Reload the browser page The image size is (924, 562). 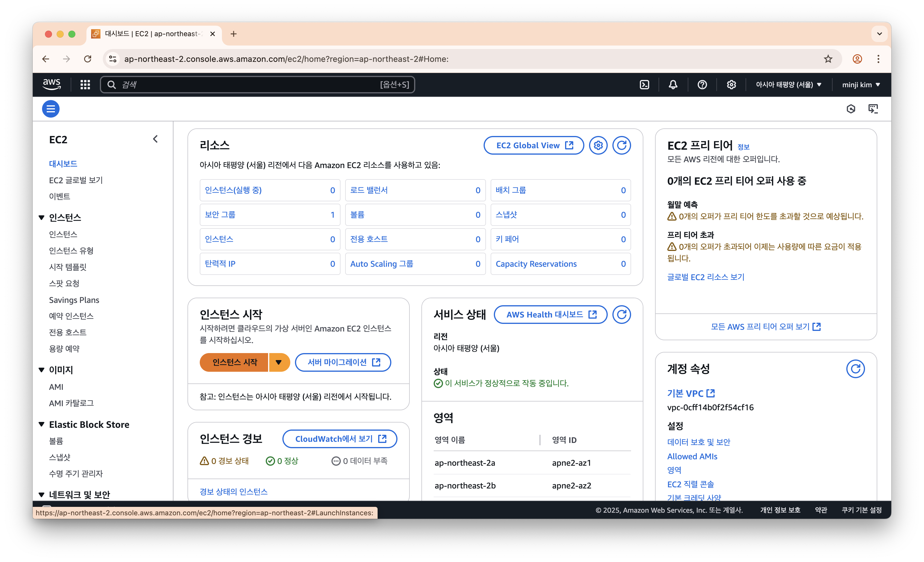(x=87, y=59)
